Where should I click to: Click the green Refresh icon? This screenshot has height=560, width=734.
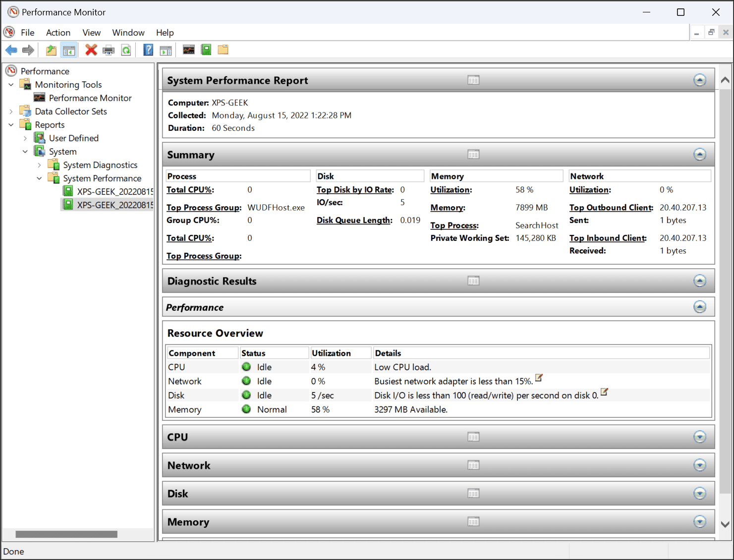click(126, 50)
